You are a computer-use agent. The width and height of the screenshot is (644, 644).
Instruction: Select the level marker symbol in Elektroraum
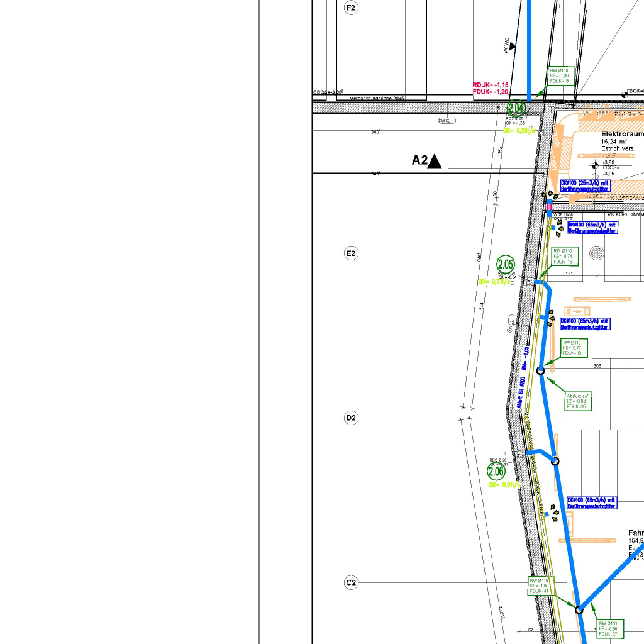coord(594,166)
